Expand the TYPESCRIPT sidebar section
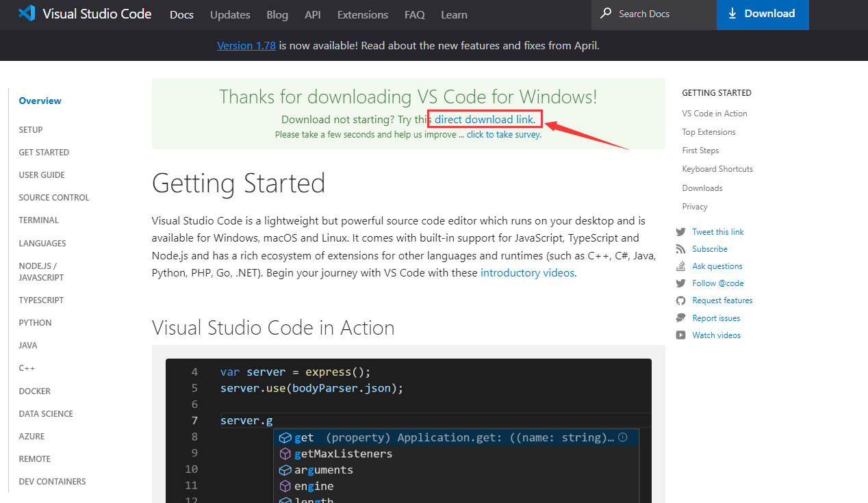This screenshot has height=503, width=868. [41, 300]
